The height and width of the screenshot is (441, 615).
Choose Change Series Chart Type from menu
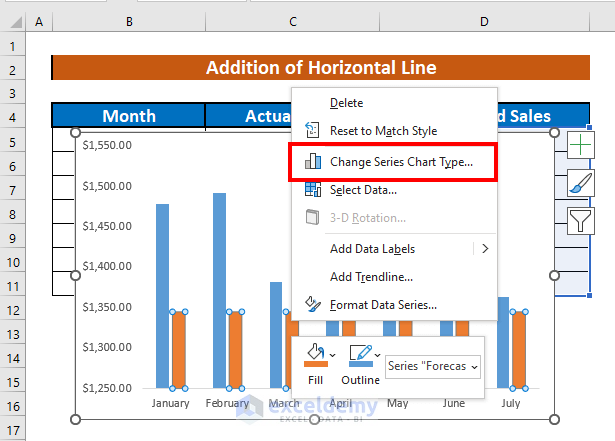click(x=402, y=161)
